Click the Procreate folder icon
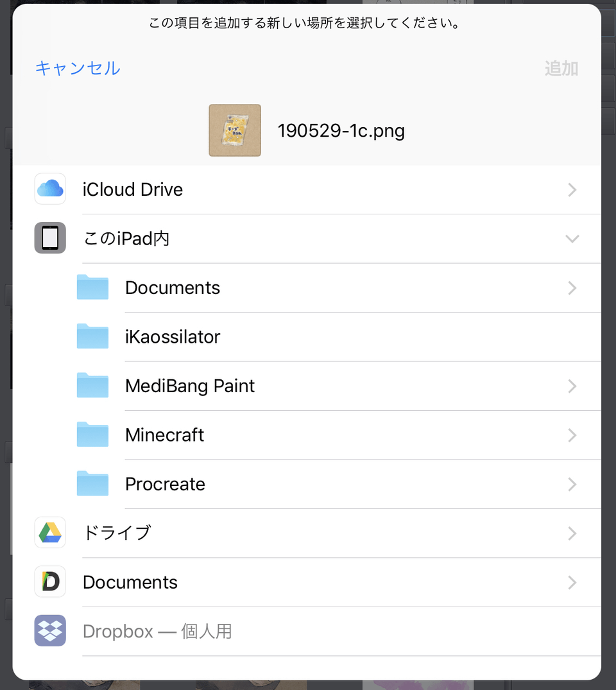Viewport: 616px width, 690px height. point(92,484)
